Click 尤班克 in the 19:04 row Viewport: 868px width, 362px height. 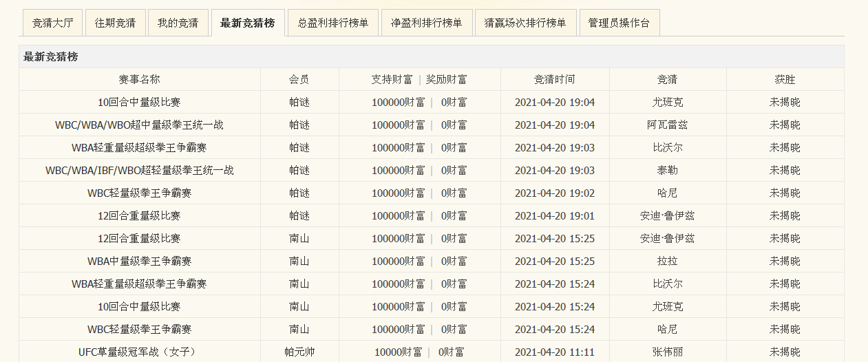[667, 102]
